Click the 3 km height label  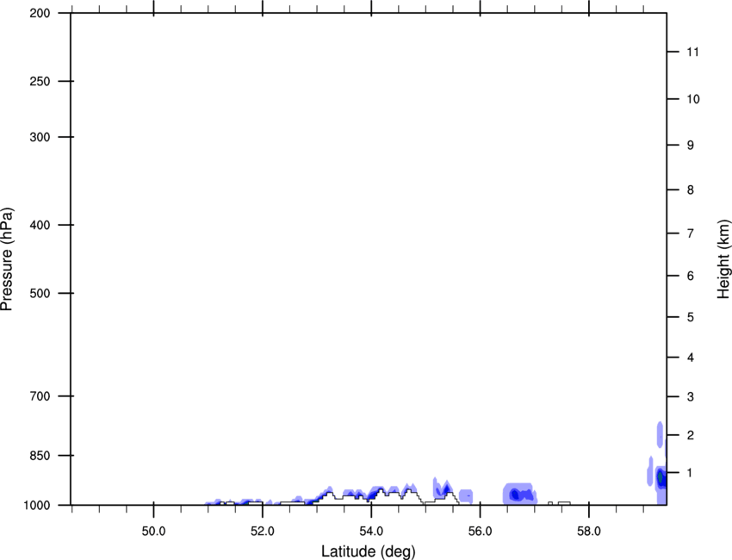[691, 396]
